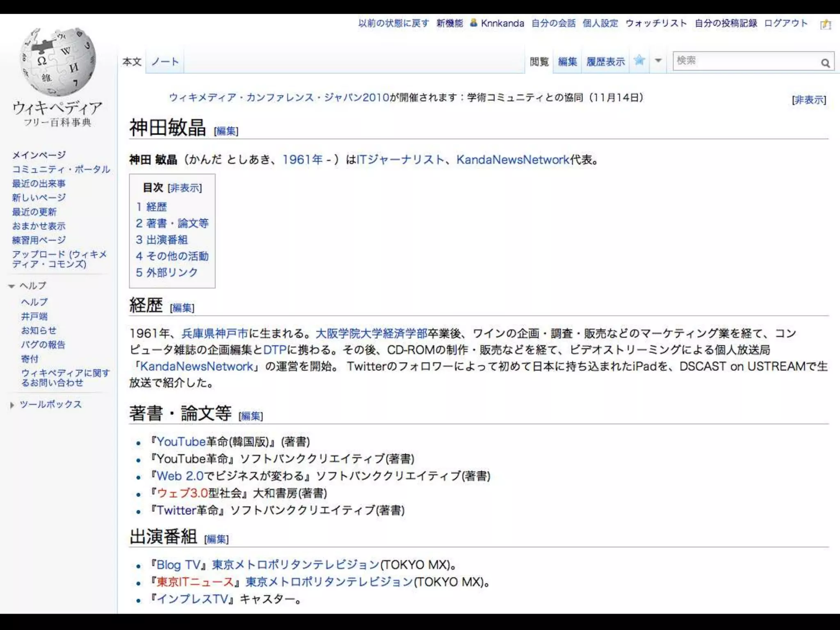Collapse the ヘルプ sidebar section
The image size is (840, 630).
[x=11, y=286]
